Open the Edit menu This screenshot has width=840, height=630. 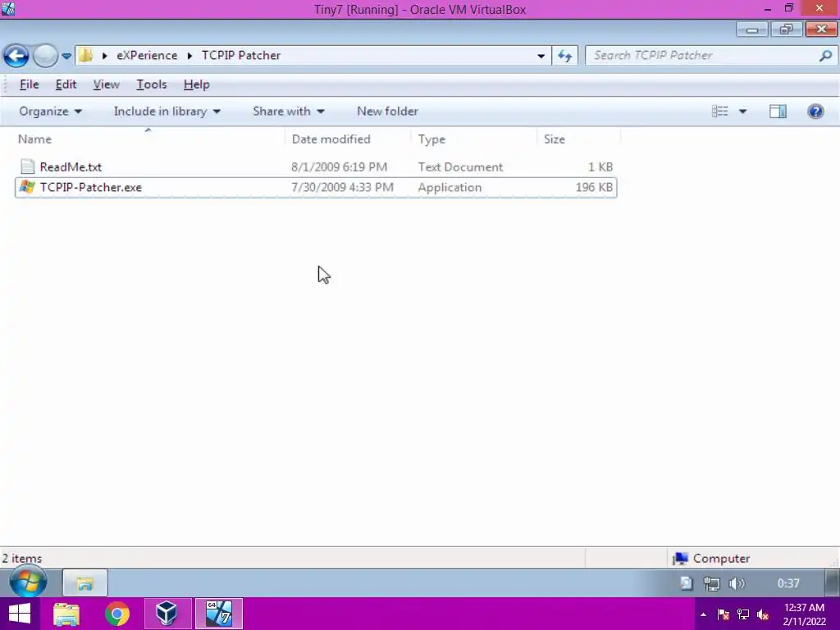[66, 84]
